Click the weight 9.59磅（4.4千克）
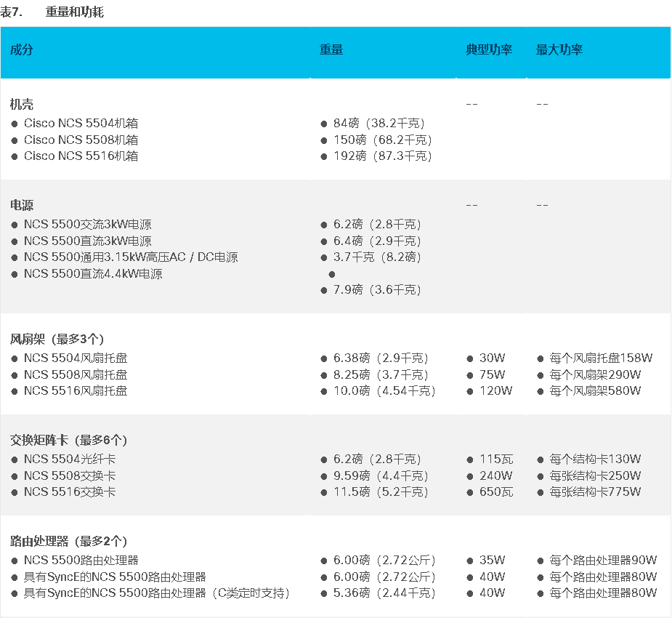672x618 pixels. click(x=381, y=476)
